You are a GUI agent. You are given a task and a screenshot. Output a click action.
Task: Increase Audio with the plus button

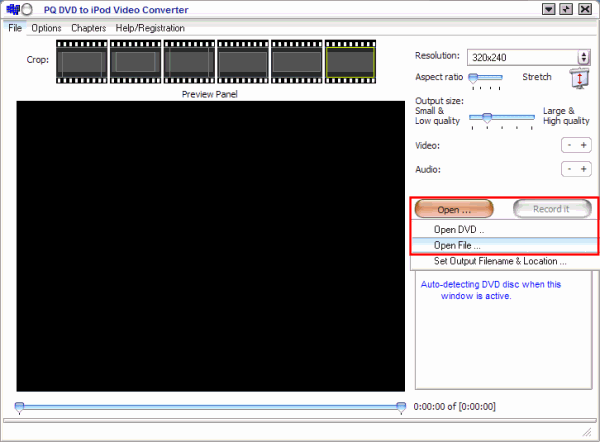pyautogui.click(x=584, y=169)
